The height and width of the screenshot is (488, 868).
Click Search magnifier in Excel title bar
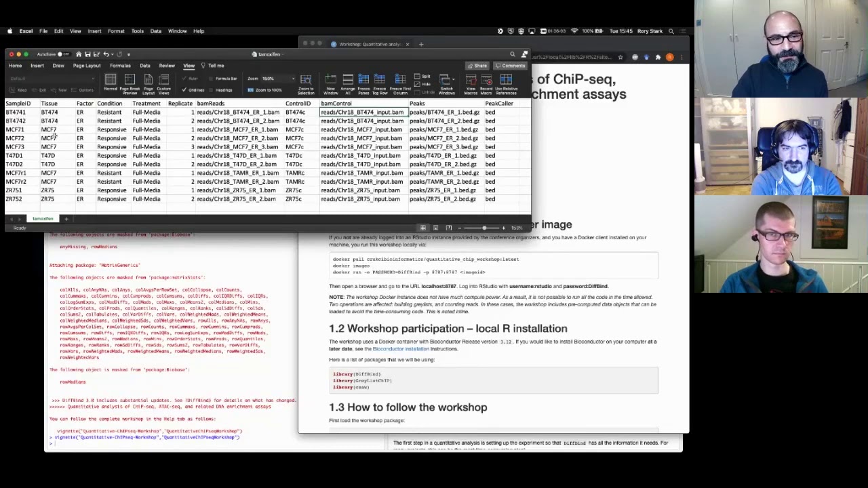click(x=513, y=54)
